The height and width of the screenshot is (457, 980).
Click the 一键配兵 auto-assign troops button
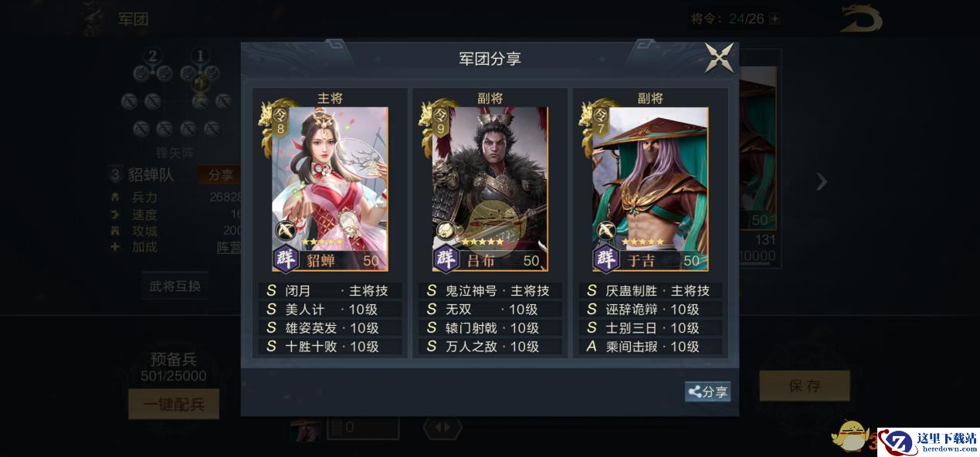pos(174,404)
